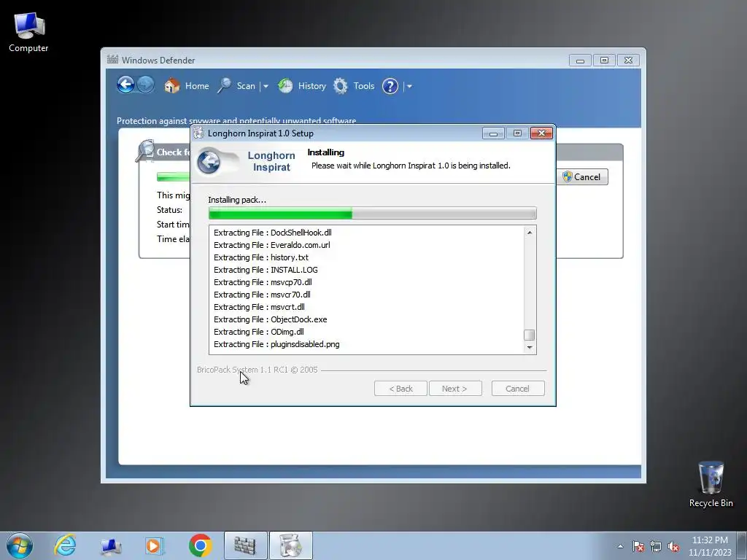This screenshot has height=560, width=747.
Task: Open Tools in Windows Defender
Action: 354,86
